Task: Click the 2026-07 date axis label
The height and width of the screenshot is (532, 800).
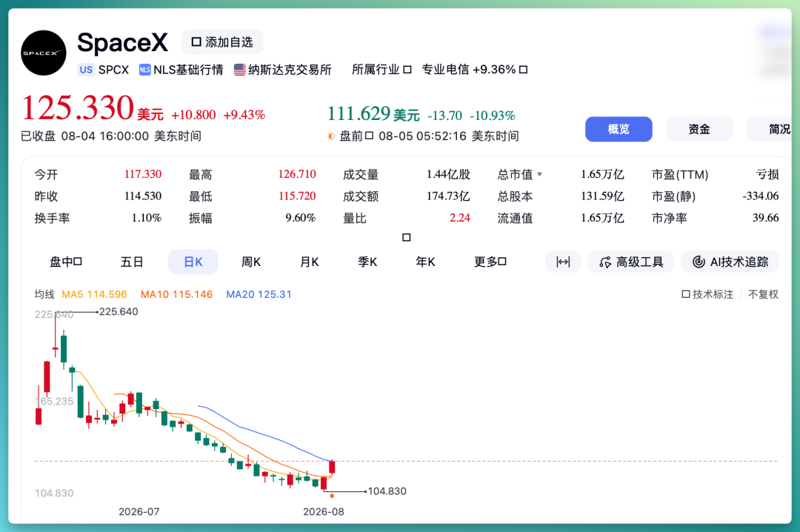Action: 139,511
